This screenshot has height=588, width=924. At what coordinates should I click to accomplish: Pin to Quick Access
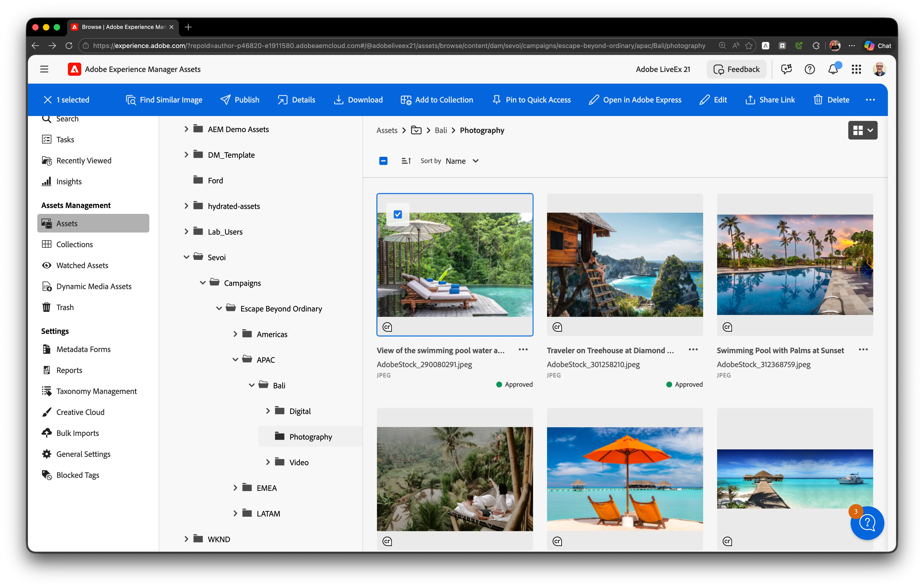click(531, 100)
